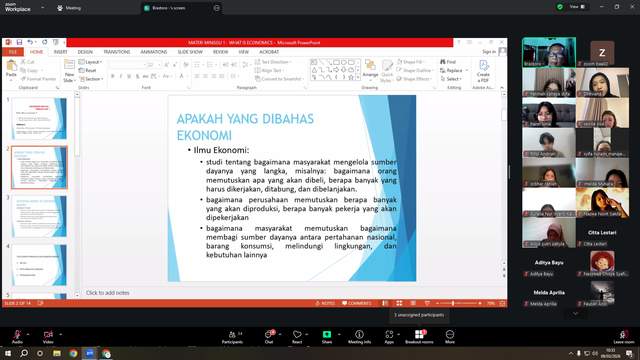Click the encryption shield icon
Viewport: 640px width, 360px height.
coord(560,7)
